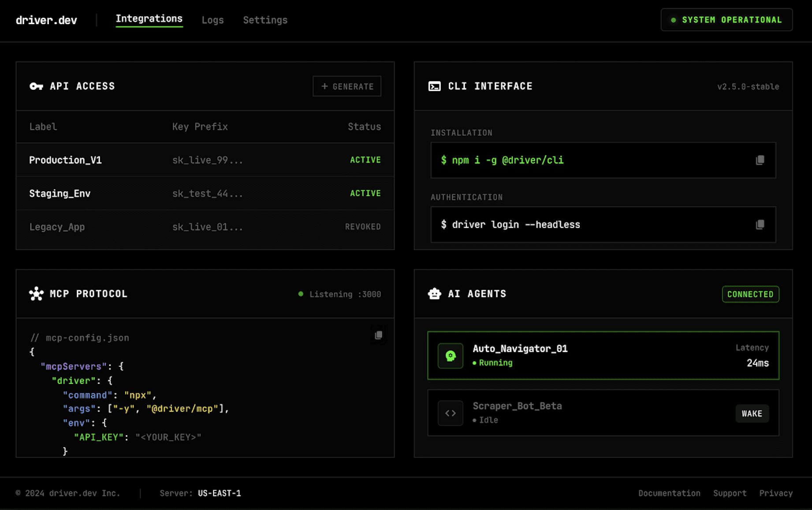Screen dimensions: 812x510
Task: Click the © 2024 driver.dev Inc. text
Action: (68, 493)
